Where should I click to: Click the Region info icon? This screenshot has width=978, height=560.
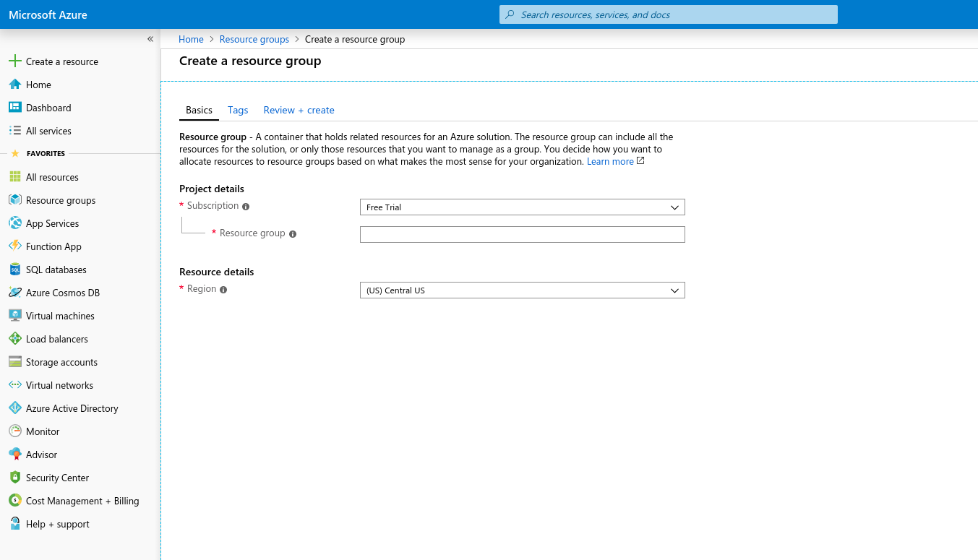pyautogui.click(x=223, y=290)
